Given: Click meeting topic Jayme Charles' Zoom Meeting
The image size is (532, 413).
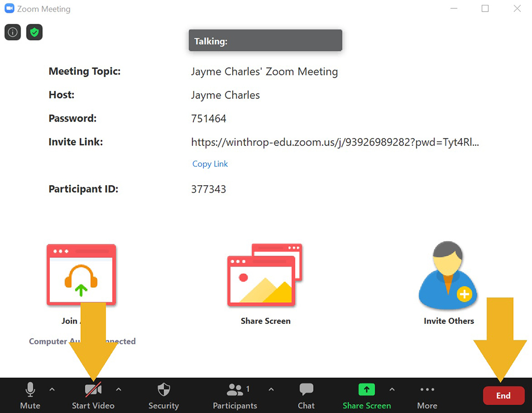Looking at the screenshot, I should coord(264,72).
